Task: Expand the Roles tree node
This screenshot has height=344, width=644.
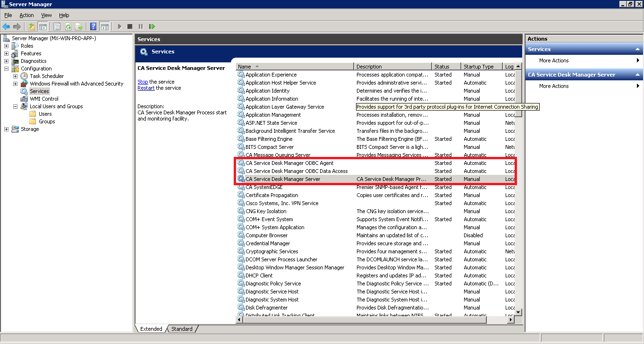Action: (6, 46)
